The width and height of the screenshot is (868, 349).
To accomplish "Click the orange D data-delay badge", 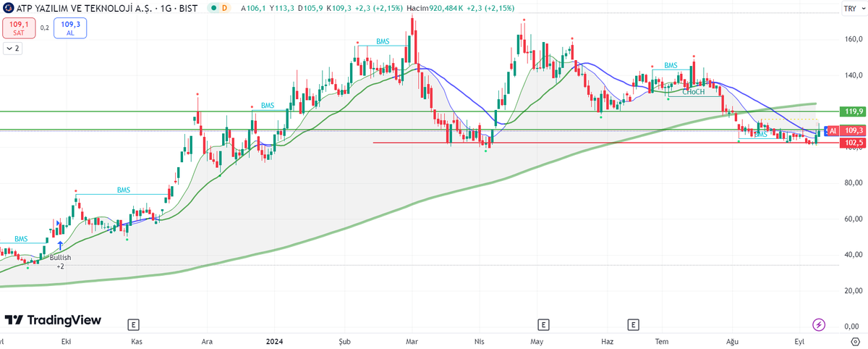I will click(x=224, y=8).
